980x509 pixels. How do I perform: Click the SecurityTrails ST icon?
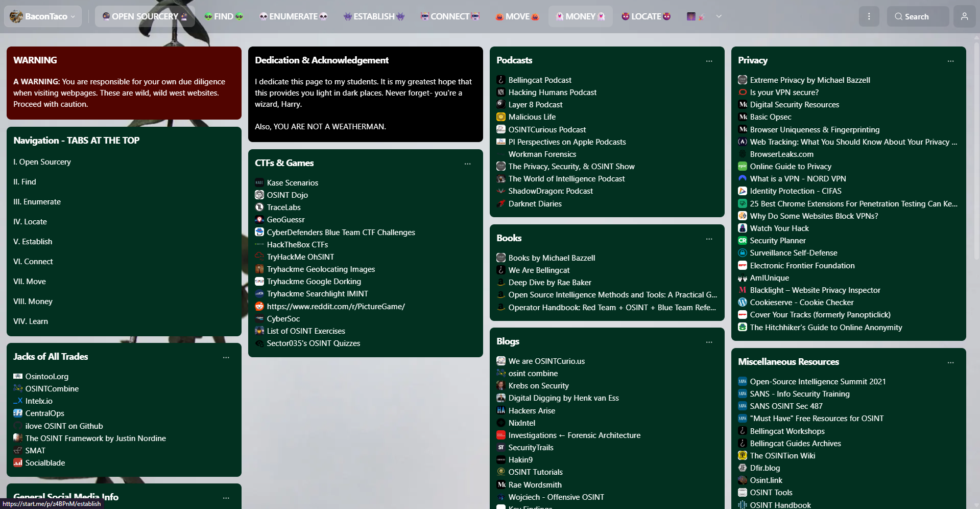pyautogui.click(x=501, y=447)
